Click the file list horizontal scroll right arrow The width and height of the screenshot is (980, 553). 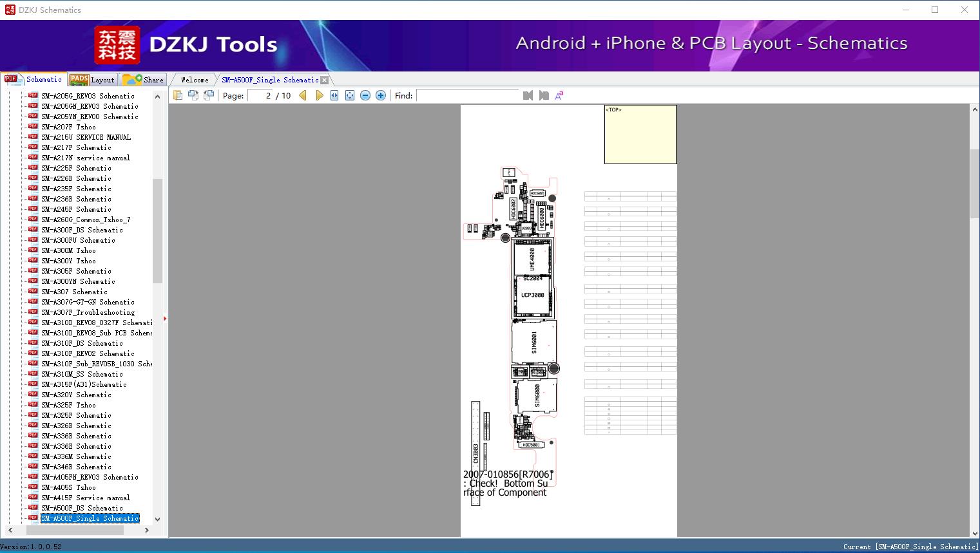147,530
